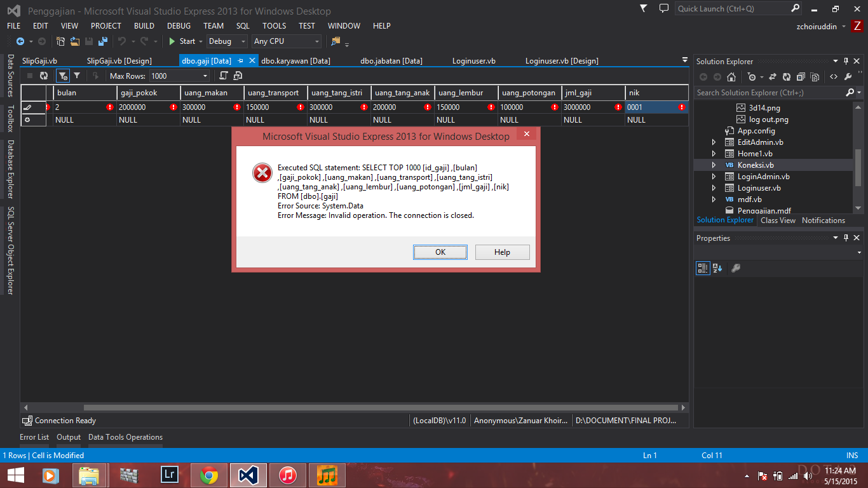Click the feedback speech bubble icon
Viewport: 868px width, 488px height.
click(x=664, y=9)
